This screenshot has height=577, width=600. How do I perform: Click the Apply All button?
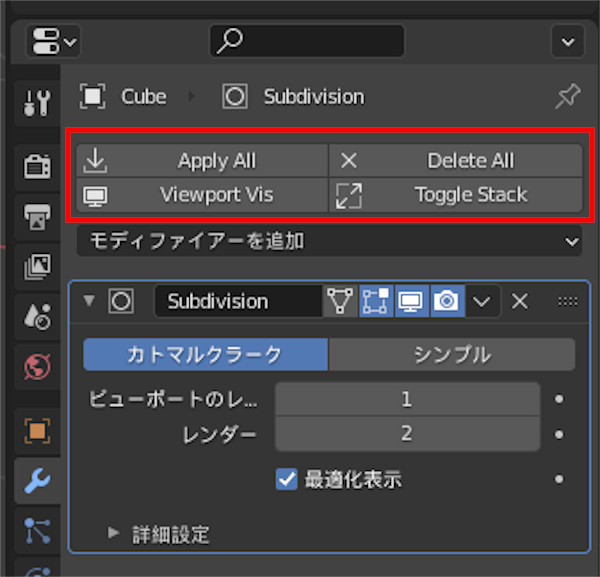click(202, 160)
